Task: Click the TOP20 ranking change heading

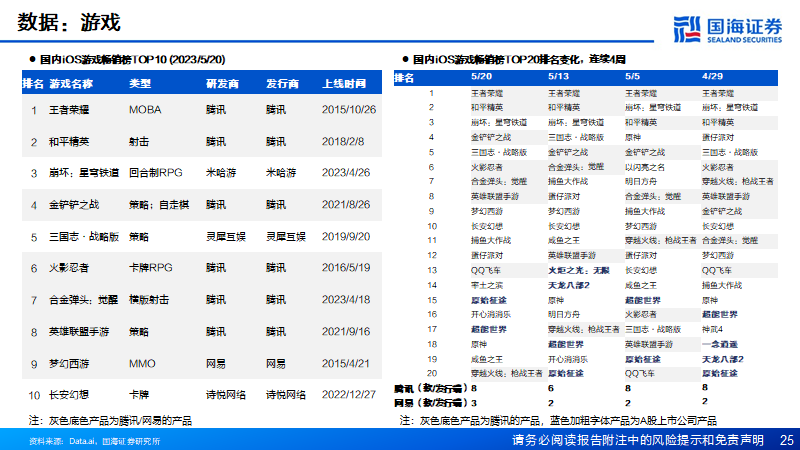Action: click(x=519, y=59)
